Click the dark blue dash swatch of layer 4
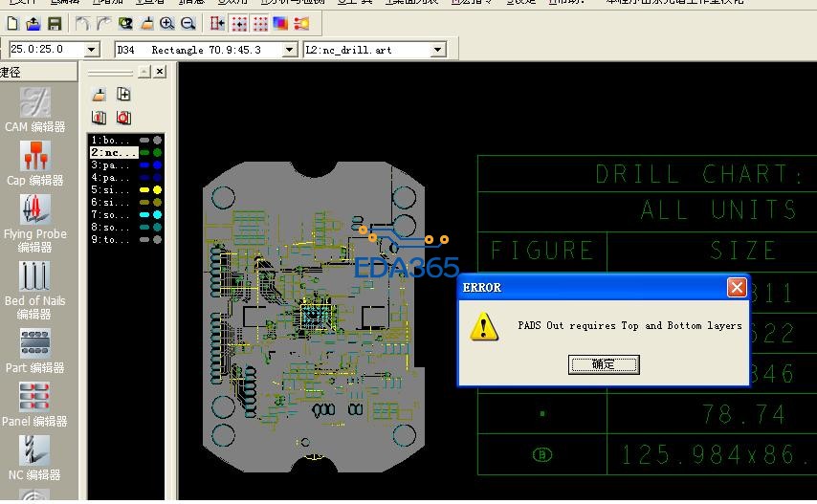817x504 pixels. coord(144,178)
